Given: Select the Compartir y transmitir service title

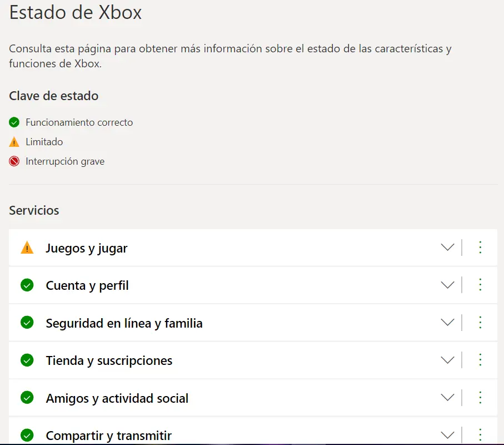Looking at the screenshot, I should (x=109, y=436).
